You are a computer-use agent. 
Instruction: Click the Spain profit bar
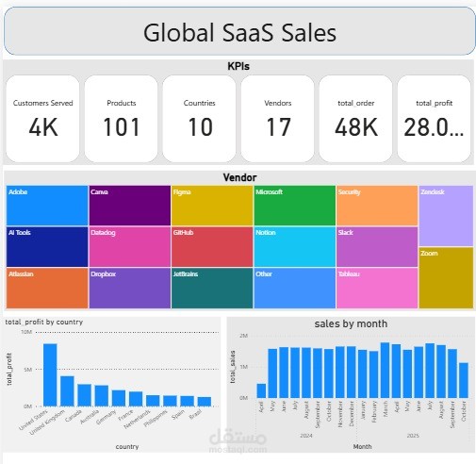tap(188, 401)
